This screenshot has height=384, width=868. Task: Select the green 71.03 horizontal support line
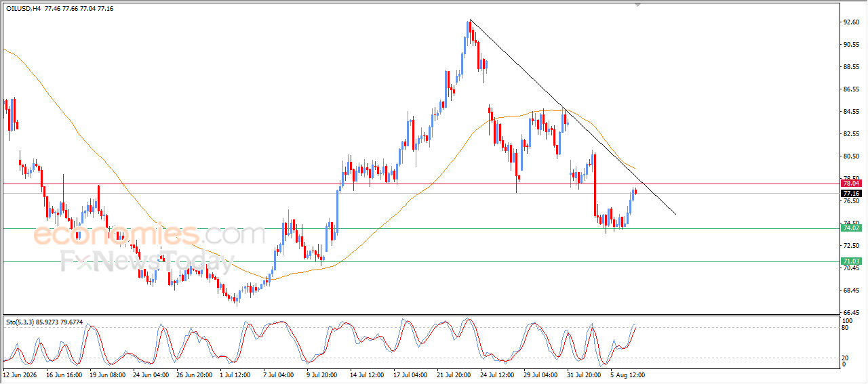click(x=420, y=261)
